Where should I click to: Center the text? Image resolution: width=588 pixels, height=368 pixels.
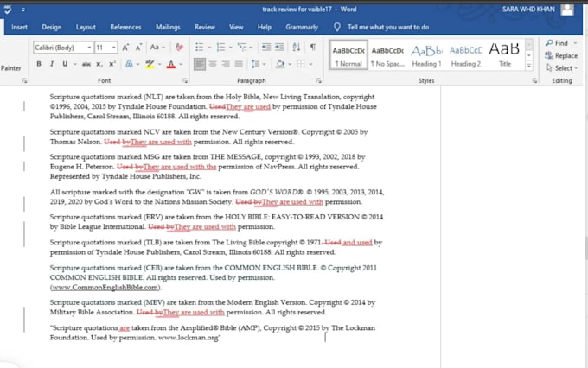click(x=213, y=64)
